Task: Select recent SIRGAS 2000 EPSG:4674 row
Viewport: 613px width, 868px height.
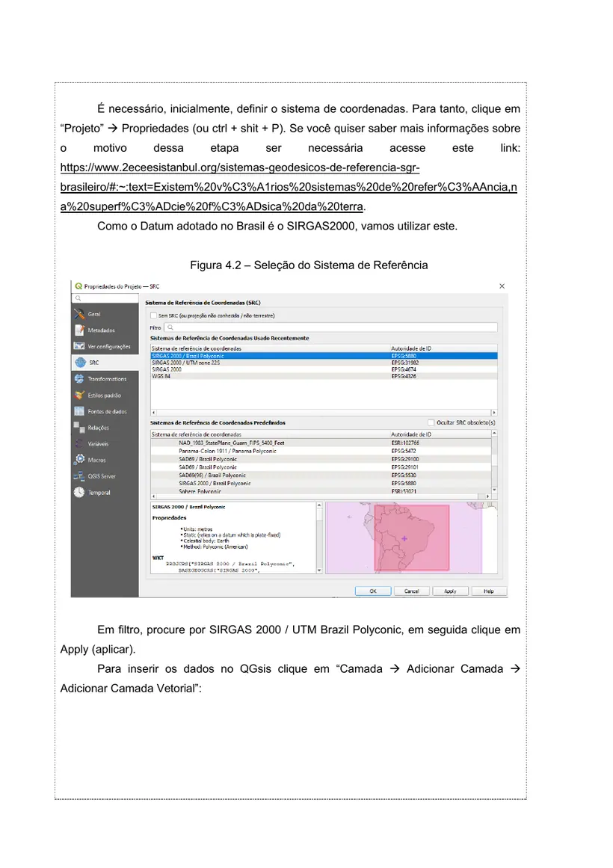Action: click(x=324, y=369)
